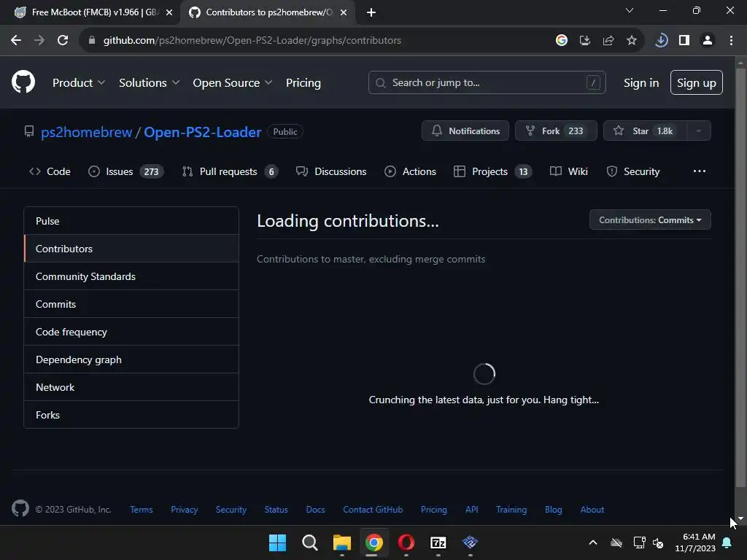Image resolution: width=747 pixels, height=560 pixels.
Task: Open taskbar Search icon
Action: point(309,542)
